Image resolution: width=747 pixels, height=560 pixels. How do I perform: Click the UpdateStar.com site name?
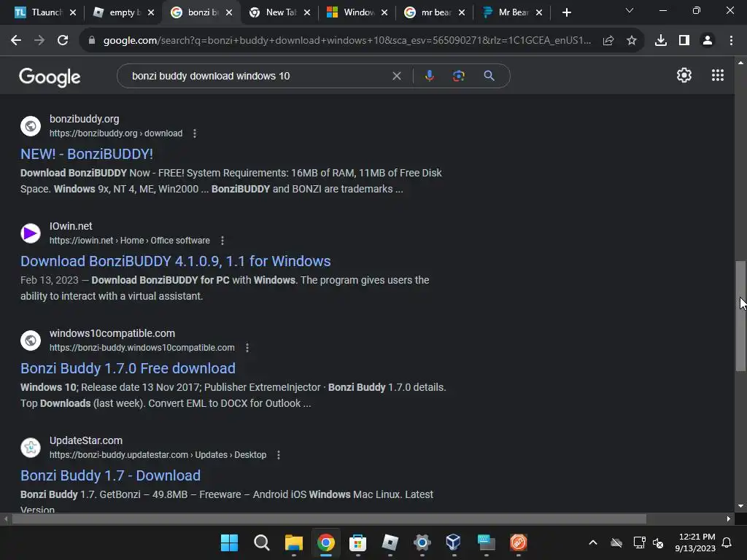pyautogui.click(x=86, y=440)
